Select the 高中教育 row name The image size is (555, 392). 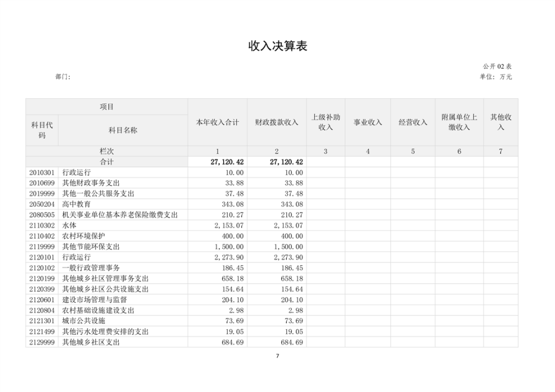76,204
